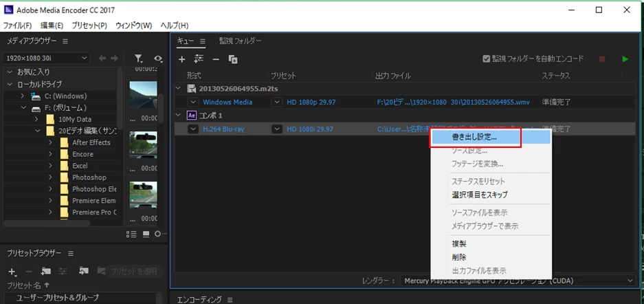Open the Windows Media format link
644x304 pixels.
click(x=227, y=102)
